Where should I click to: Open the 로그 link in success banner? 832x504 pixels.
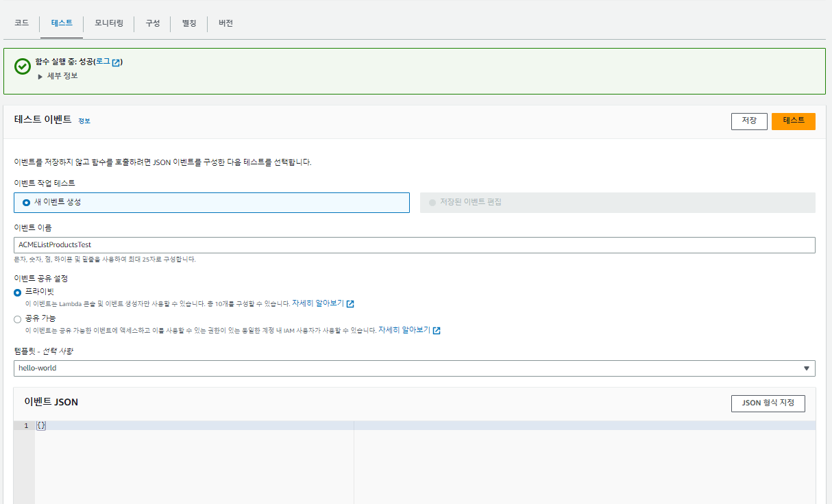pyautogui.click(x=103, y=62)
